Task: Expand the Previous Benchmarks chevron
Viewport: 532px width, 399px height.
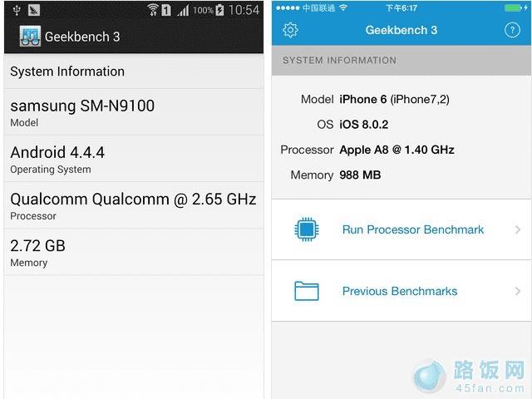Action: click(x=518, y=291)
